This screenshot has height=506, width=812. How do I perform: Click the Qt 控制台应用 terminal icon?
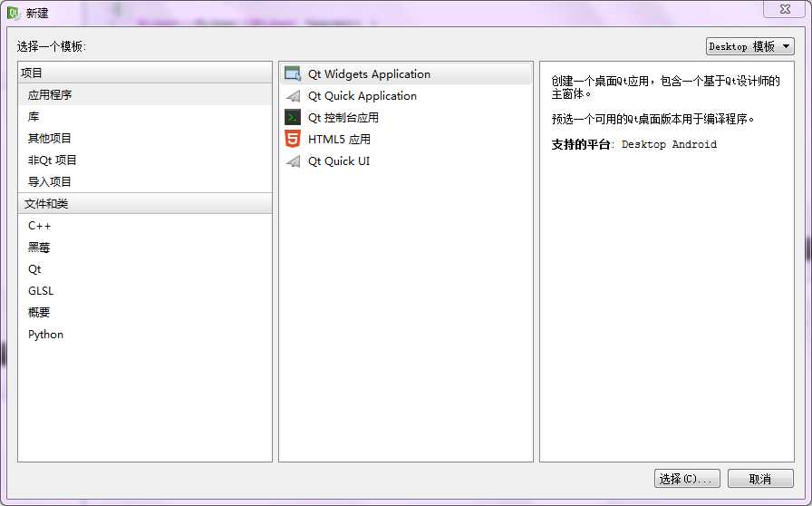pos(293,117)
